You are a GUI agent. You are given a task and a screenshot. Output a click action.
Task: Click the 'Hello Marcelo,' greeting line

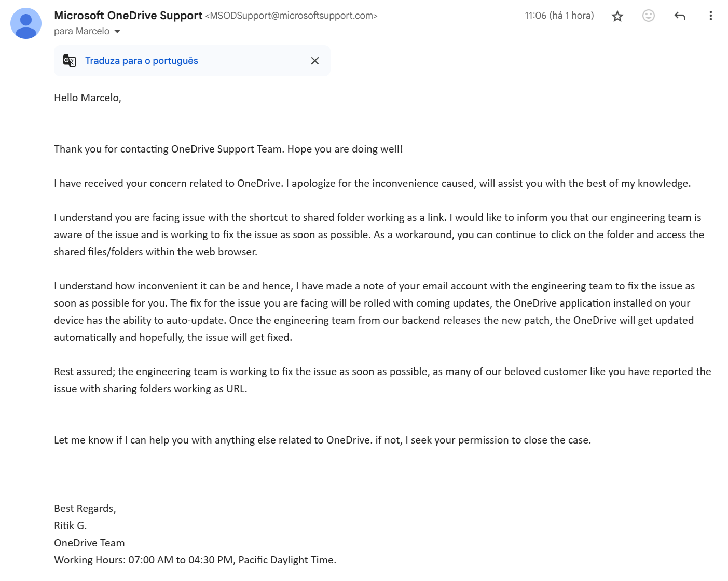coord(88,98)
